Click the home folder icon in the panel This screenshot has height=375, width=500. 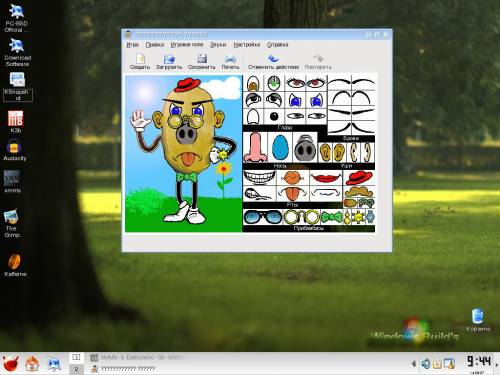tap(32, 364)
